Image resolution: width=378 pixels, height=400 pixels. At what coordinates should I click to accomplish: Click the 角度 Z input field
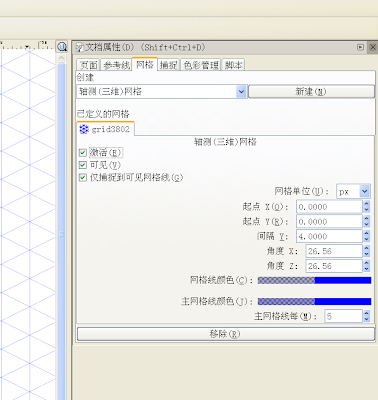click(334, 266)
